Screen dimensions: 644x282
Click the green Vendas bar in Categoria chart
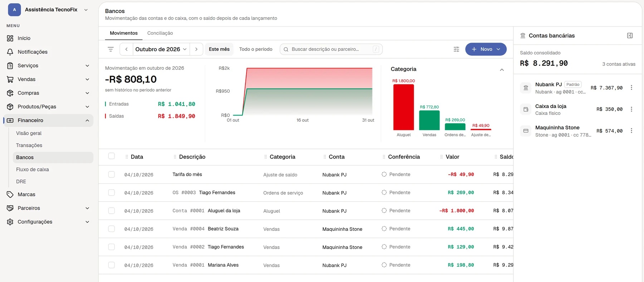pos(429,120)
